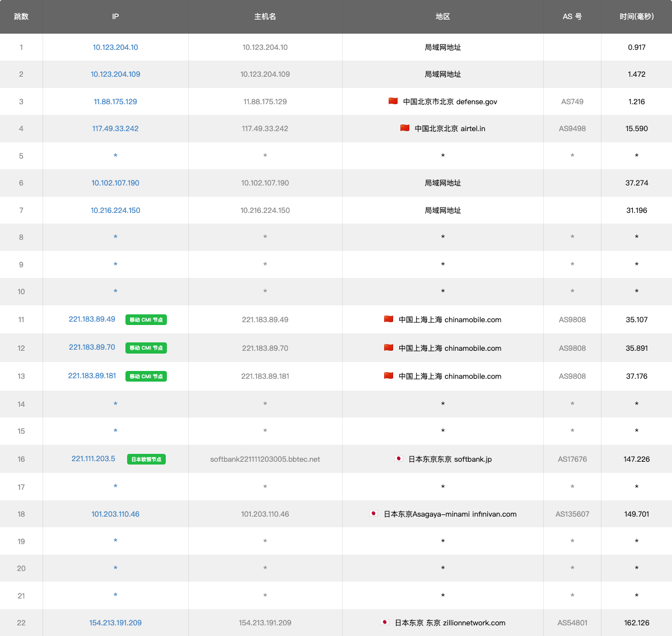Image resolution: width=672 pixels, height=636 pixels.
Task: Click the 时间(毫秒) column header
Action: click(636, 16)
